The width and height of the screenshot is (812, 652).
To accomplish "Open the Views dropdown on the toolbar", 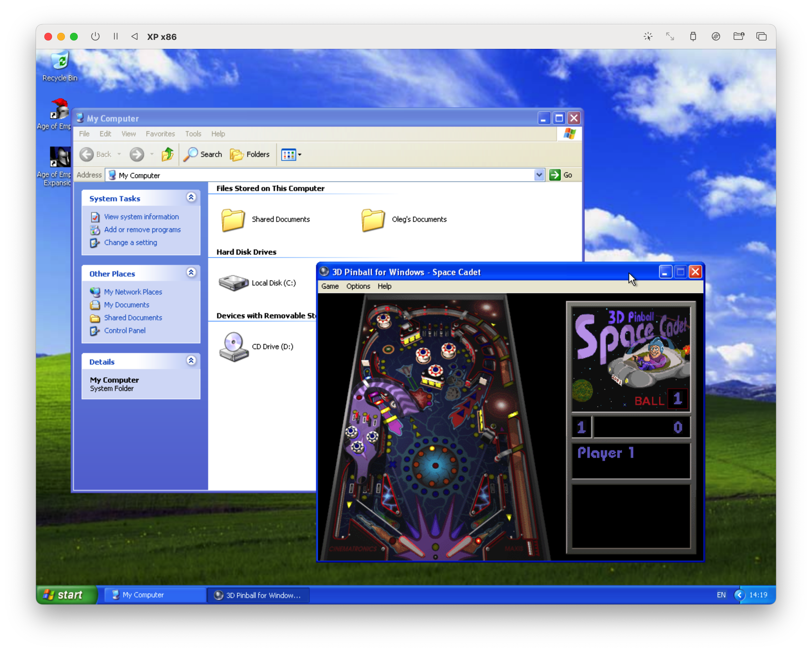I will [299, 154].
